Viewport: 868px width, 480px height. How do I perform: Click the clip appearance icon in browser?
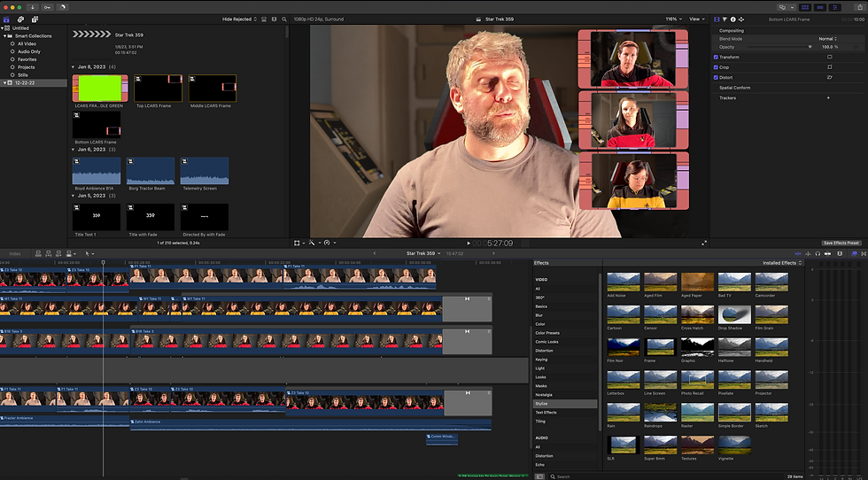pyautogui.click(x=264, y=19)
